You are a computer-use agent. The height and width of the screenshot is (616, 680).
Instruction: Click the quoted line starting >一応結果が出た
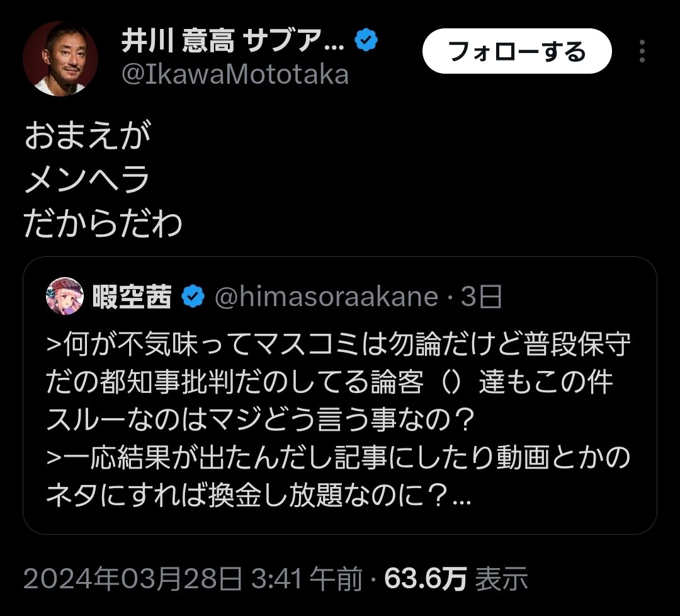click(338, 458)
